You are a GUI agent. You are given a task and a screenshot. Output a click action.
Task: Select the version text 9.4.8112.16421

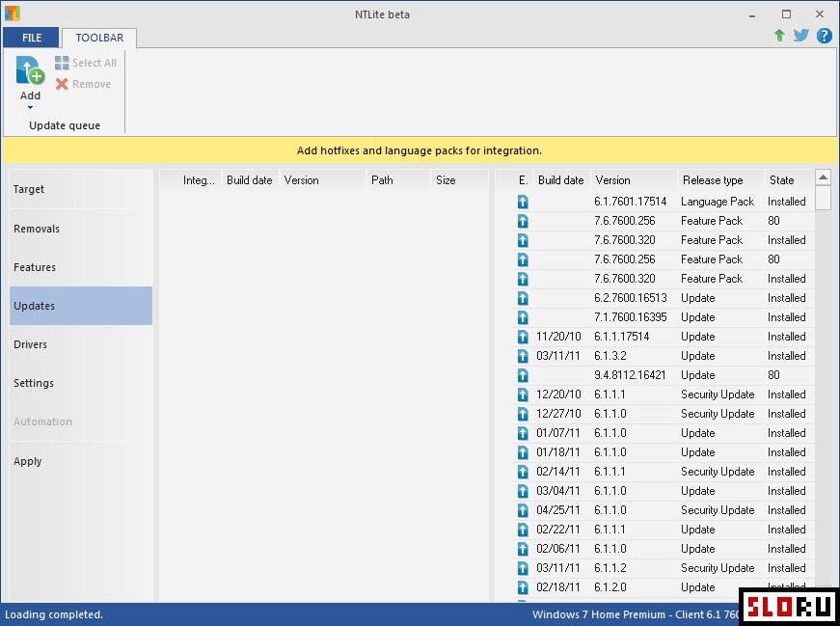pyautogui.click(x=630, y=375)
